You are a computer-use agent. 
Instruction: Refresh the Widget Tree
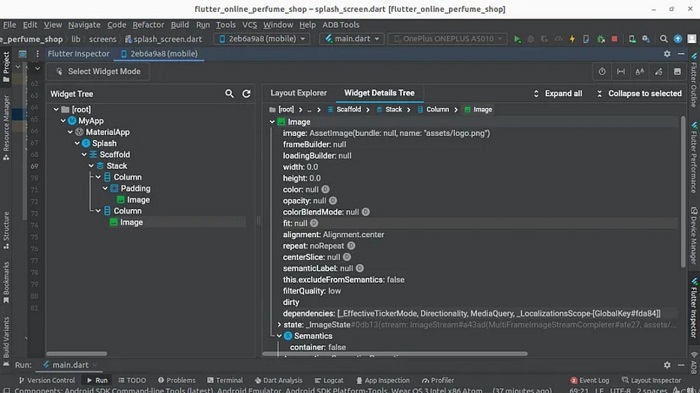pos(246,94)
